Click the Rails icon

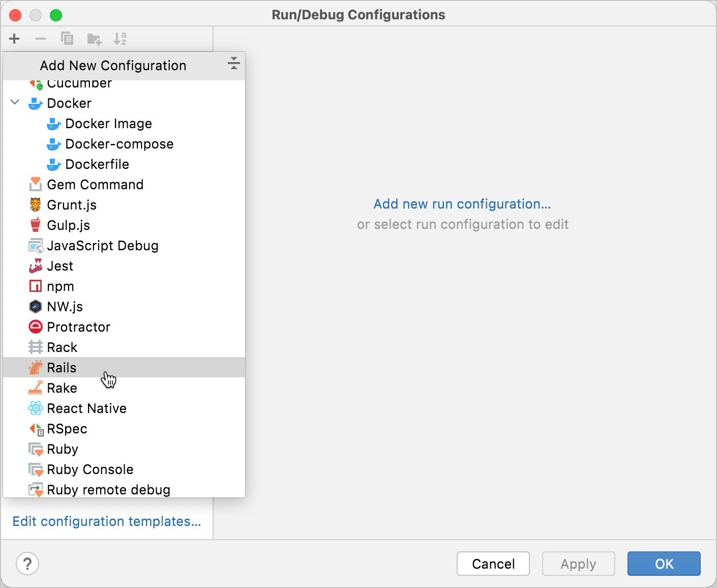pyautogui.click(x=36, y=367)
